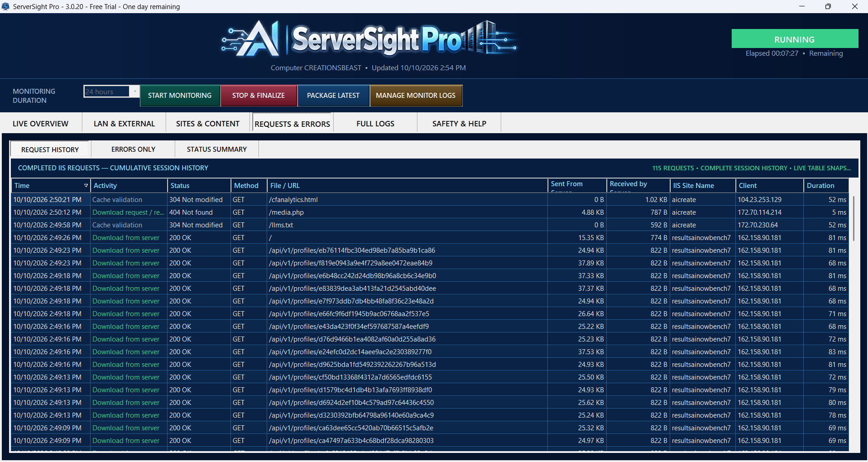Viewport: 868px width, 462px height.
Task: Click the RUNNING status indicator
Action: pyautogui.click(x=795, y=39)
